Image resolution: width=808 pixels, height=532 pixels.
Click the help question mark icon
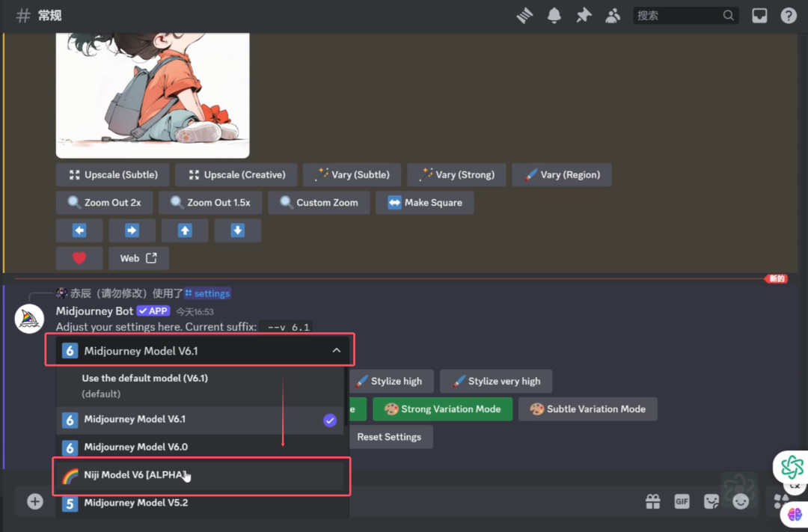789,16
